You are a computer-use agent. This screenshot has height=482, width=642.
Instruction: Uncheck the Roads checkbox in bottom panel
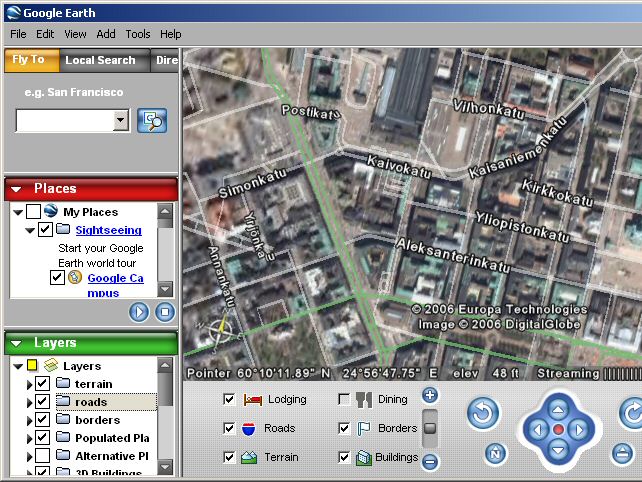[x=229, y=428]
